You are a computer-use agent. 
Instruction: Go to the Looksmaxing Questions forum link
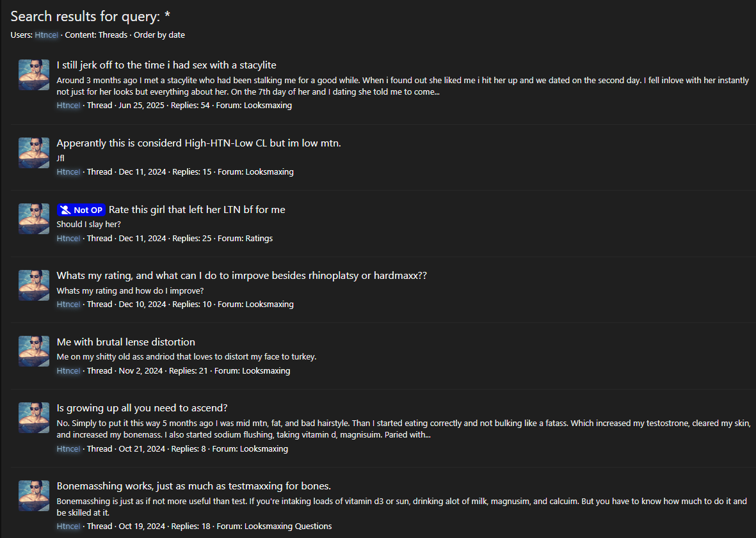tap(287, 526)
